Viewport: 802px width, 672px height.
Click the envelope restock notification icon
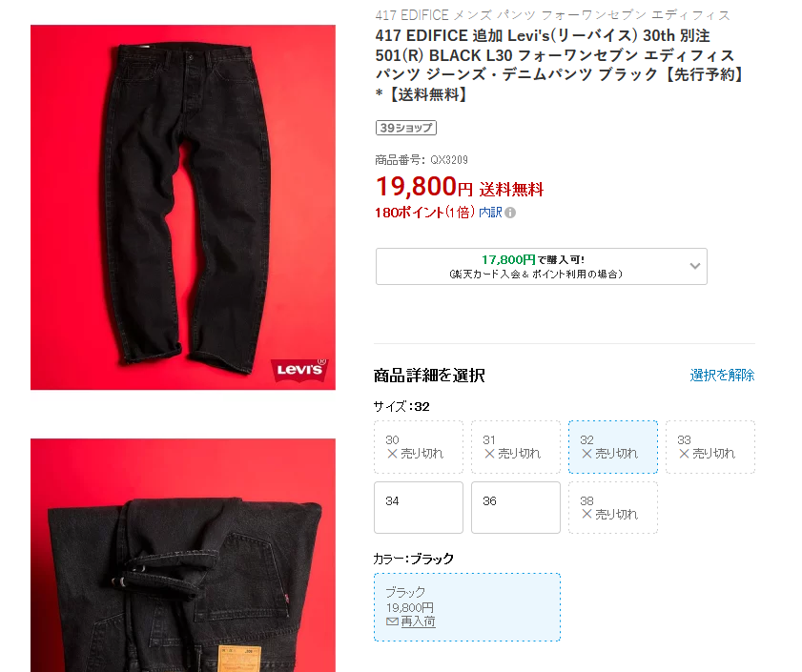[x=392, y=621]
